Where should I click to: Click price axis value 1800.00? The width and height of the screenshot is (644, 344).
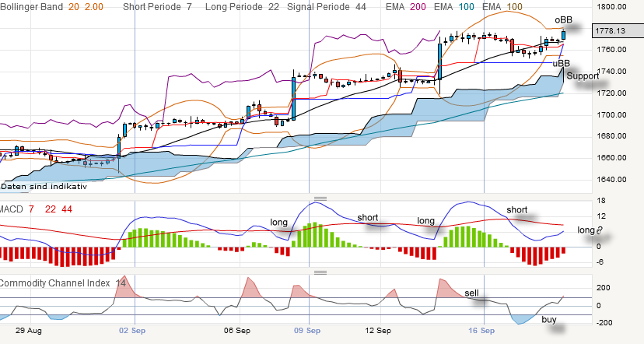click(611, 6)
